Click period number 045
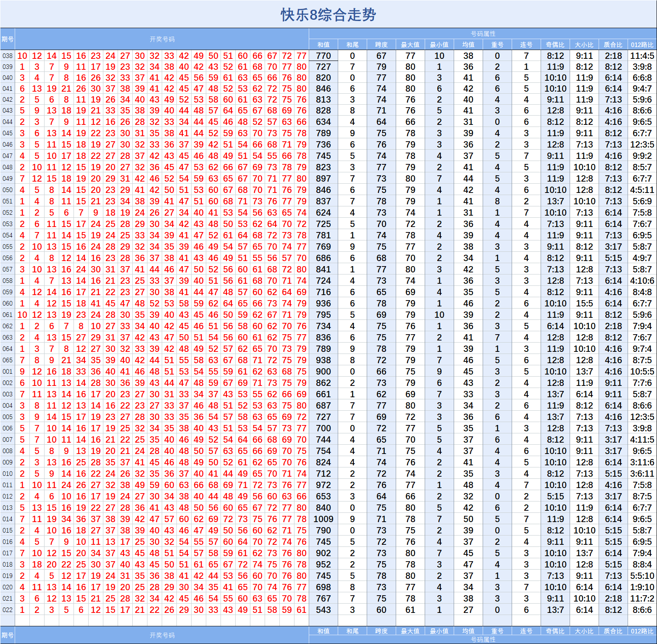This screenshot has width=657, height=644. coord(8,133)
